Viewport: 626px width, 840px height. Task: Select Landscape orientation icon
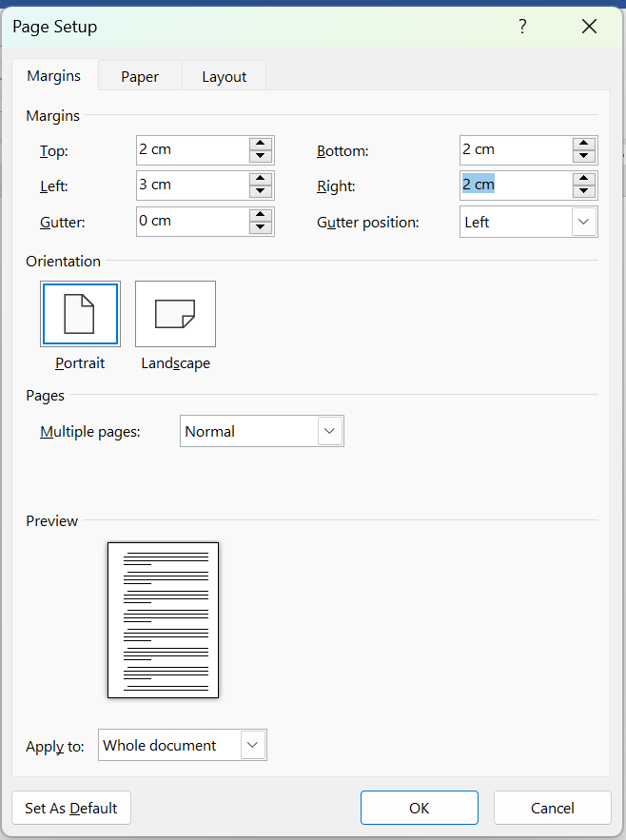[175, 314]
